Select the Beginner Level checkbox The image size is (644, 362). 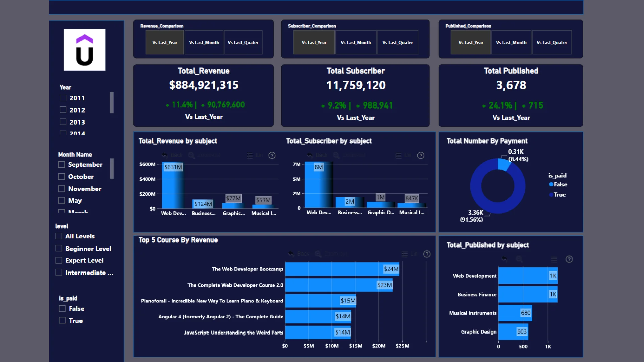click(x=59, y=248)
